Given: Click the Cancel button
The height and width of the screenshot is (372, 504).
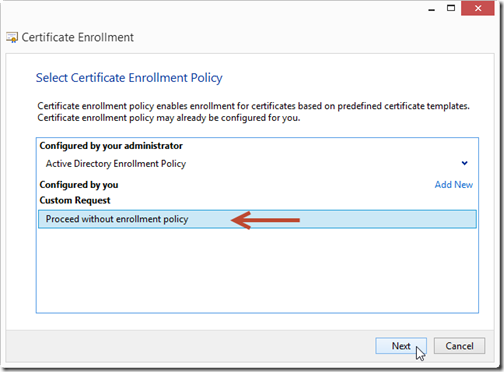Looking at the screenshot, I should click(x=459, y=346).
